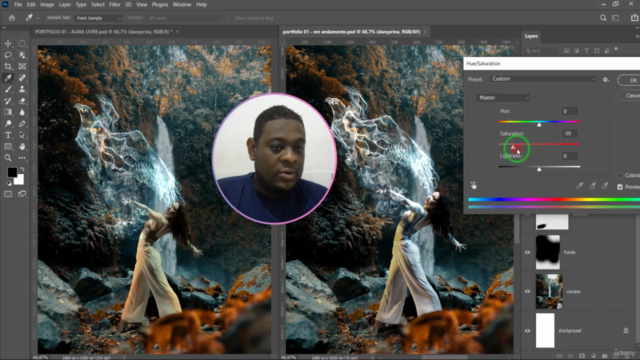
Task: Select the Subtract from Sample eyedropper
Action: point(605,186)
